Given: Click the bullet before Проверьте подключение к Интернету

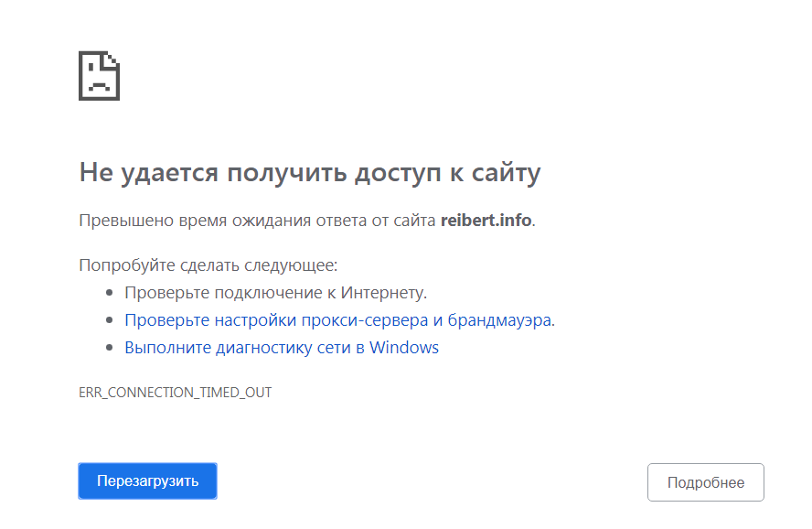Looking at the screenshot, I should coord(110,294).
